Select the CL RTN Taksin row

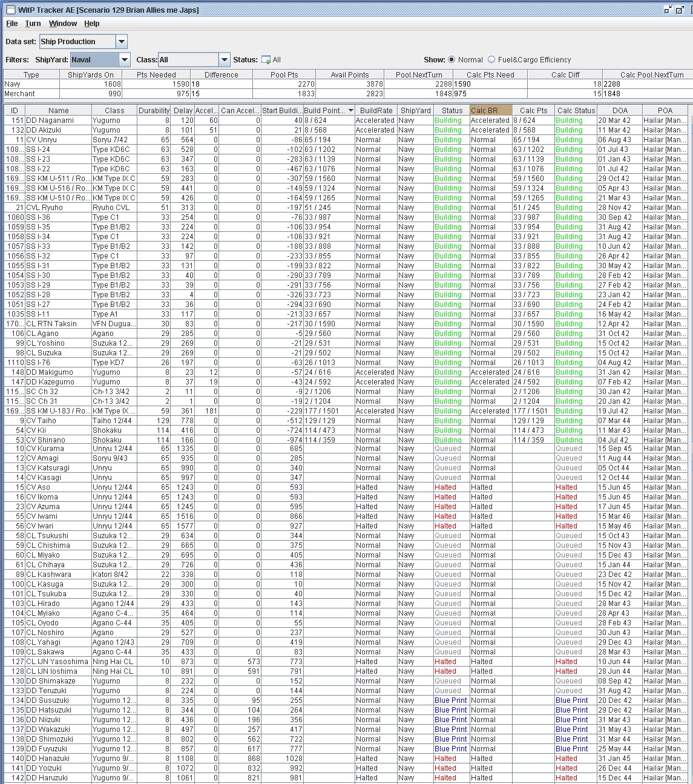point(346,324)
